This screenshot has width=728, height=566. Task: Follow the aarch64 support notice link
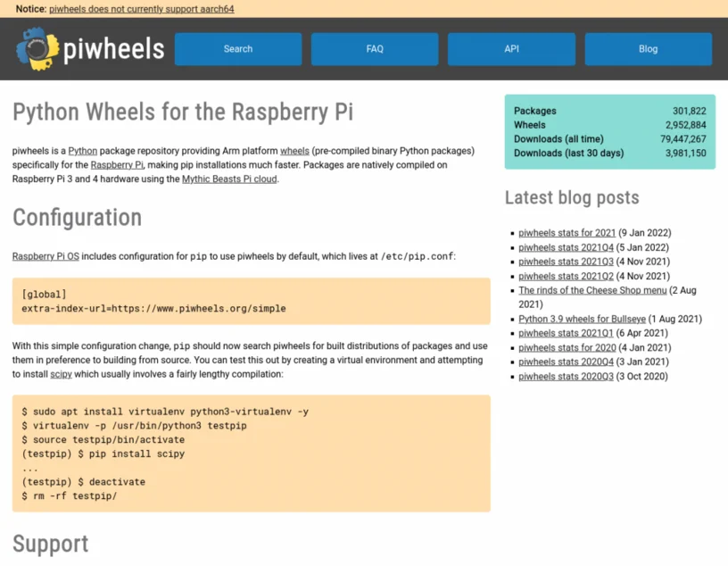[x=142, y=9]
